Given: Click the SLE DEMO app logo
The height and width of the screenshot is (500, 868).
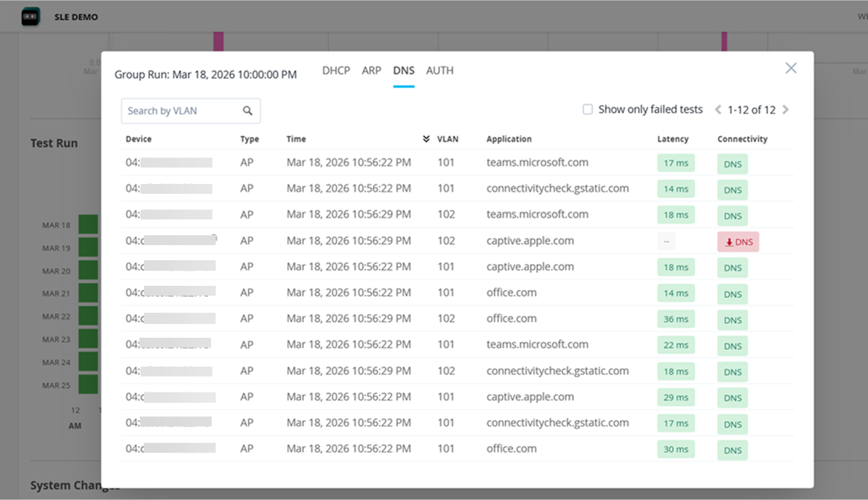Looking at the screenshot, I should (31, 17).
